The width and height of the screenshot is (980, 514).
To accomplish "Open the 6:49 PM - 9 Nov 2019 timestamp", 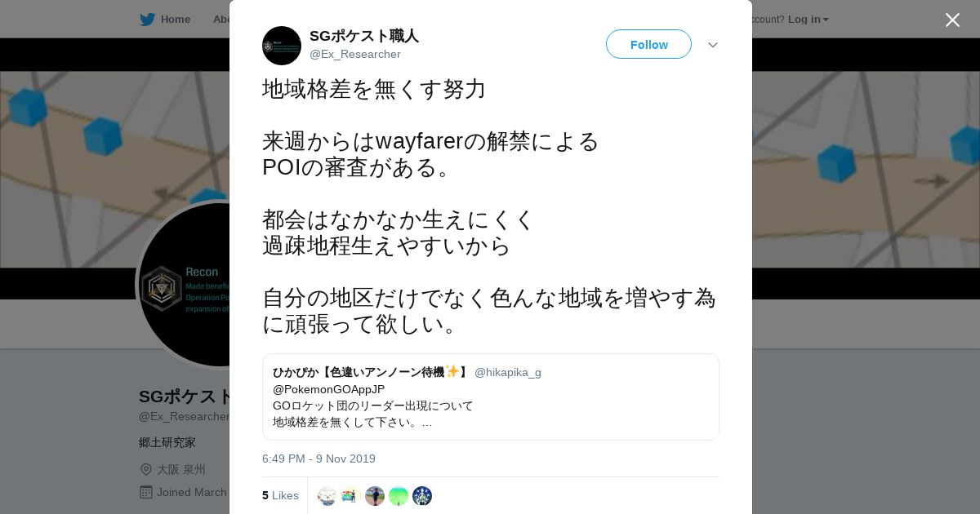I will 318,459.
